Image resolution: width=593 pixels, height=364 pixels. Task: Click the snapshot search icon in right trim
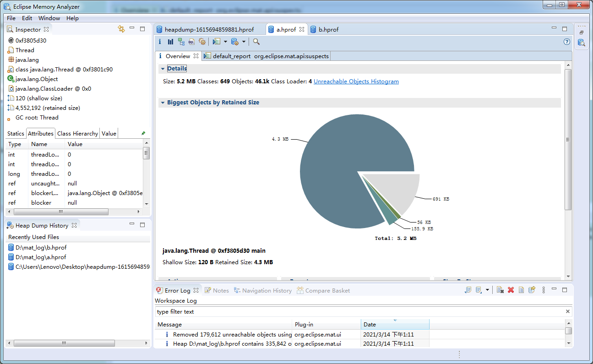[582, 43]
